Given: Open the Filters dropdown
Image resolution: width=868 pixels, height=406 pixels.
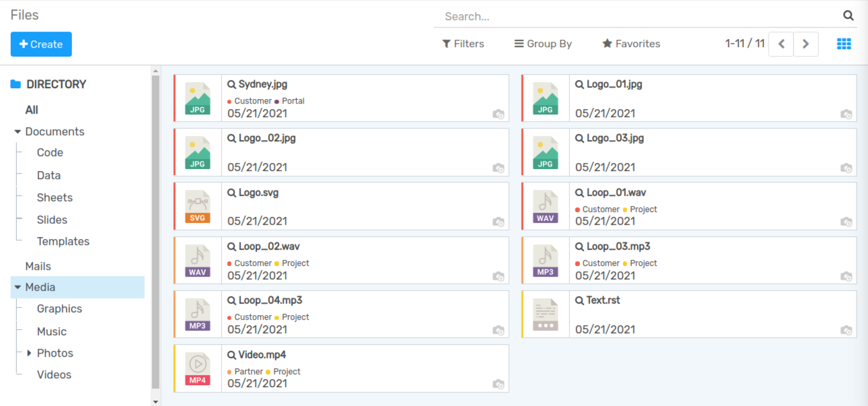Looking at the screenshot, I should tap(463, 44).
